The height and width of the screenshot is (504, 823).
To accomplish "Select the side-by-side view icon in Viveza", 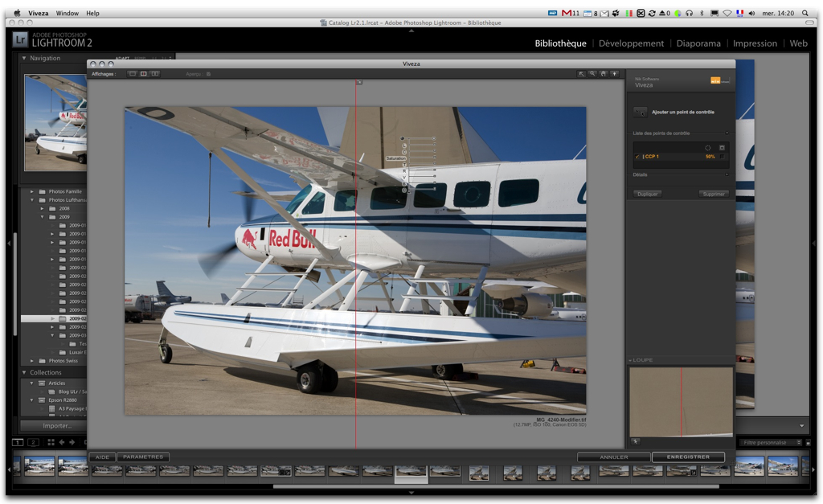I will [155, 74].
